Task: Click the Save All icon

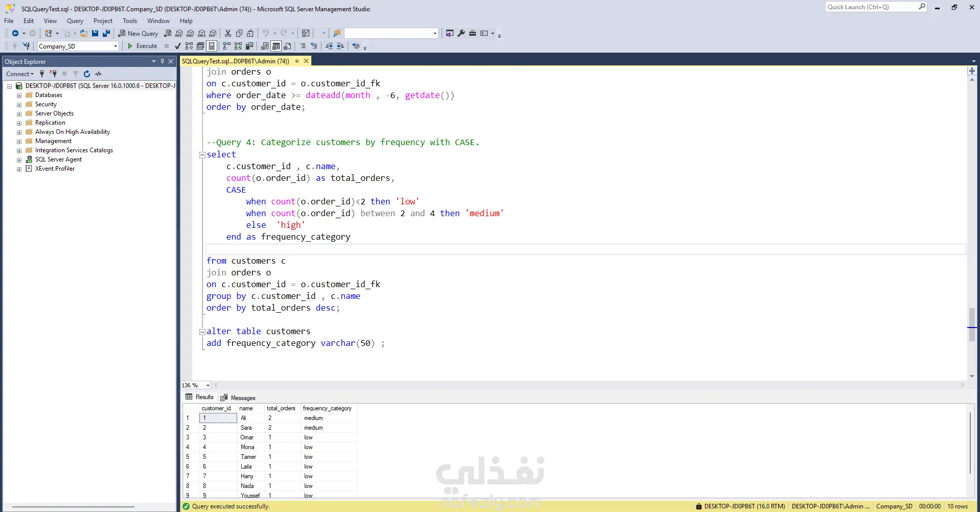Action: (x=106, y=33)
